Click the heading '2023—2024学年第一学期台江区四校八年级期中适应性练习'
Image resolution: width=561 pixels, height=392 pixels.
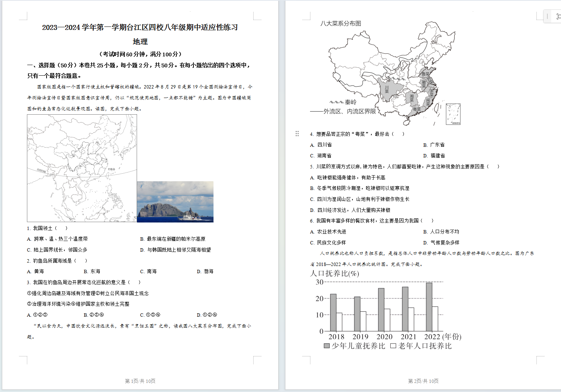pyautogui.click(x=140, y=27)
